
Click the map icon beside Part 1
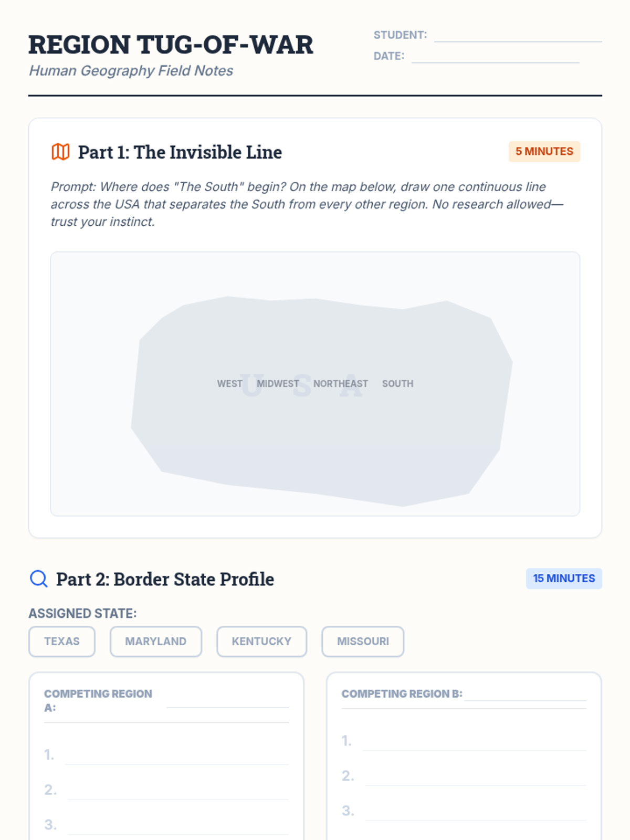pos(60,152)
